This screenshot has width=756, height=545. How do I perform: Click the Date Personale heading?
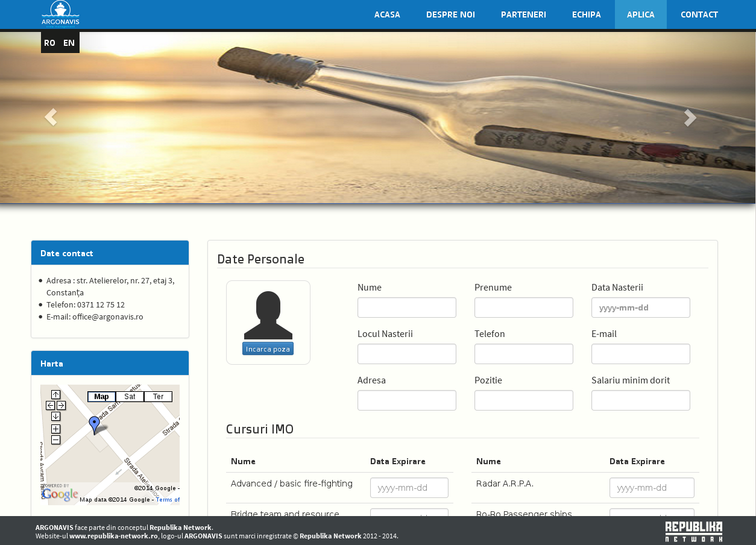pos(261,259)
